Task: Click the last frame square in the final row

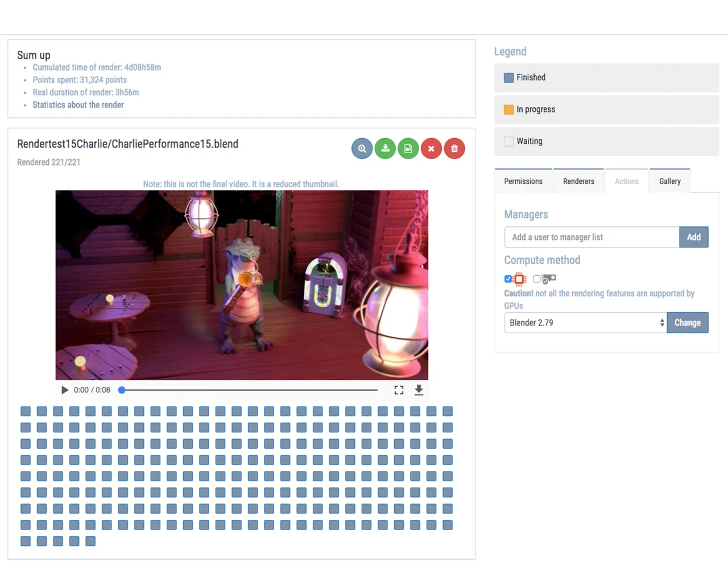Action: click(x=90, y=541)
